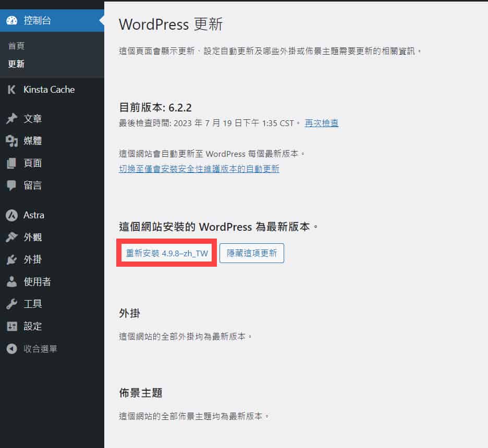This screenshot has width=488, height=448.
Task: Click the 這個網站的全部佈景主題均為最新版本 text
Action: tap(193, 416)
